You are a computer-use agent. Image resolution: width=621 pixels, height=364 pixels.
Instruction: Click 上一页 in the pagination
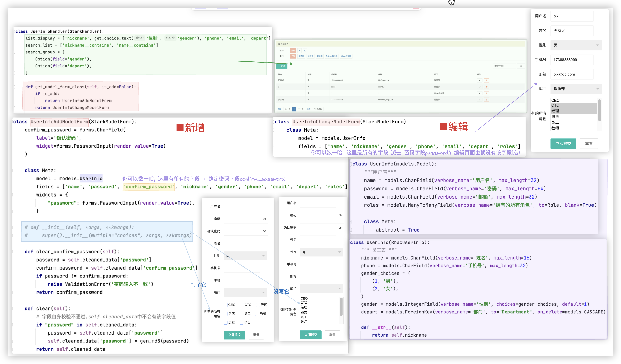(287, 109)
